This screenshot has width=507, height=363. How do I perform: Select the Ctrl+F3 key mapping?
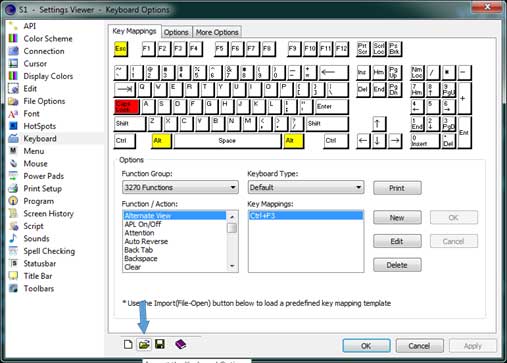[x=306, y=216]
